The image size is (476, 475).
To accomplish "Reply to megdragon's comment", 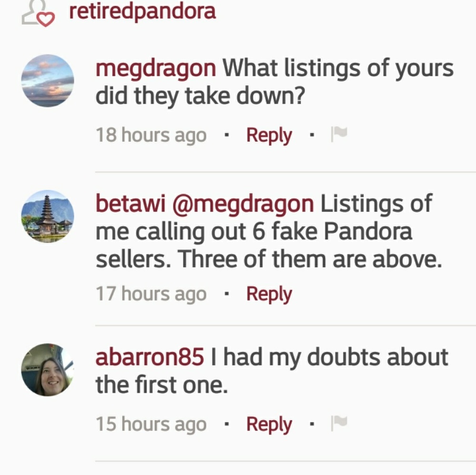I will pos(269,135).
